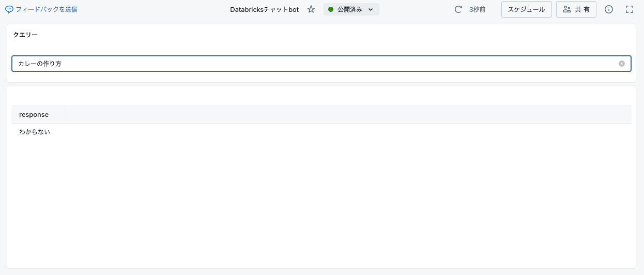Viewport: 644px width, 275px height.
Task: Click the 共有 share button
Action: [x=576, y=9]
